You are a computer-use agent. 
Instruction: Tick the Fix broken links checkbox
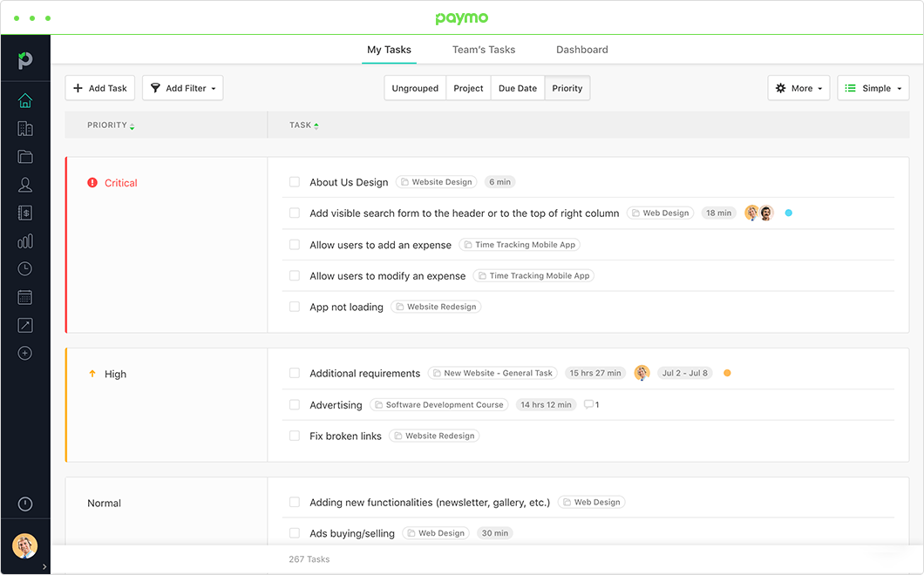[294, 435]
